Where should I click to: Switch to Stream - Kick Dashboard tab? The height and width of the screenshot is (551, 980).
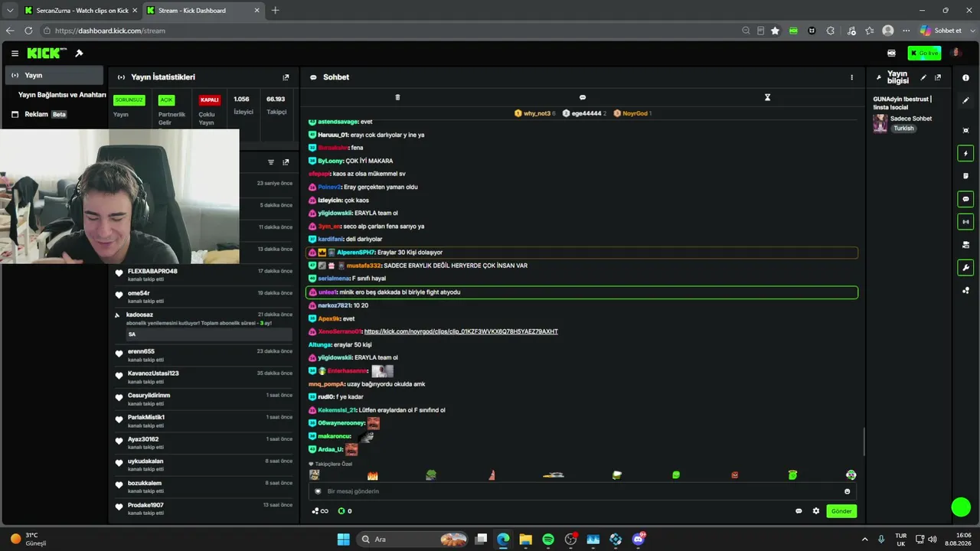203,11
